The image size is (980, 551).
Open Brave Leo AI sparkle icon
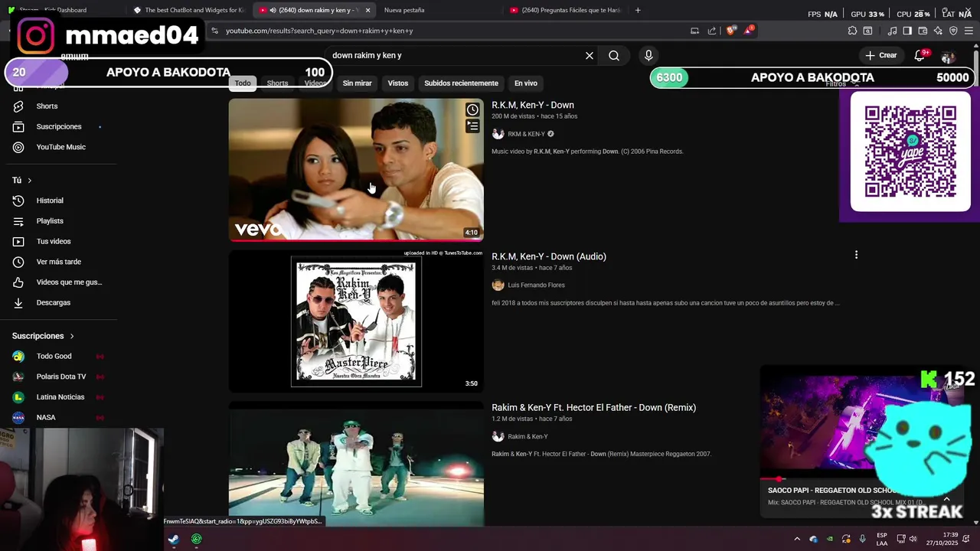pyautogui.click(x=938, y=31)
